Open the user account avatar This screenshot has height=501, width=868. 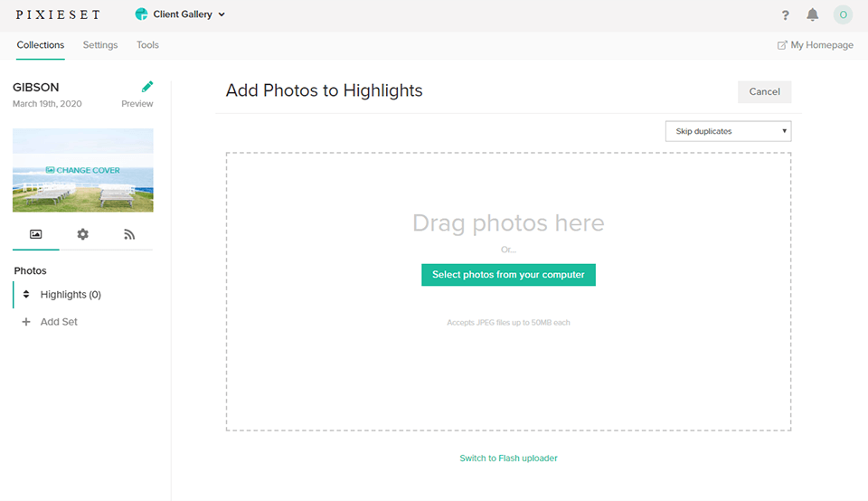coord(843,15)
